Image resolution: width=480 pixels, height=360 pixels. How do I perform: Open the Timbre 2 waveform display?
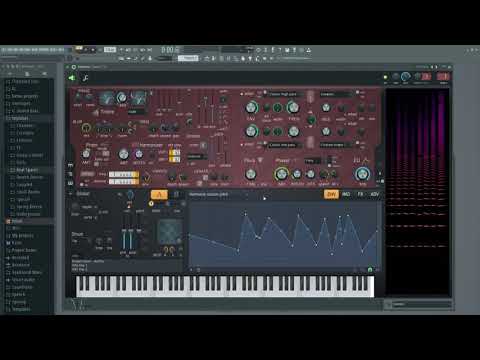[x=138, y=98]
